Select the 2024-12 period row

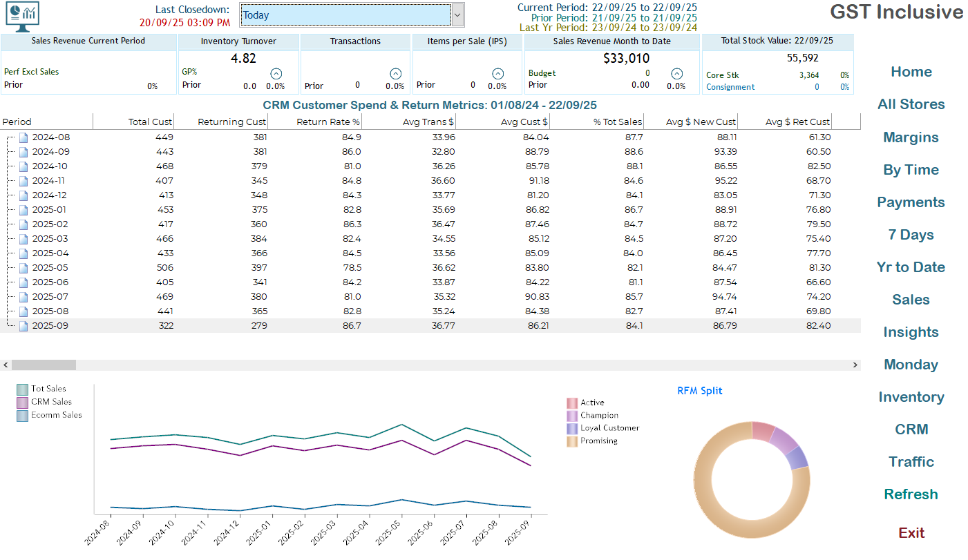coord(51,195)
